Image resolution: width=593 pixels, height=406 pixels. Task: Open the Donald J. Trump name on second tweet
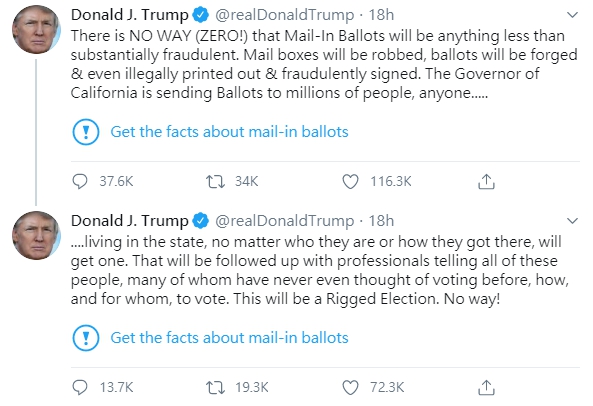129,221
